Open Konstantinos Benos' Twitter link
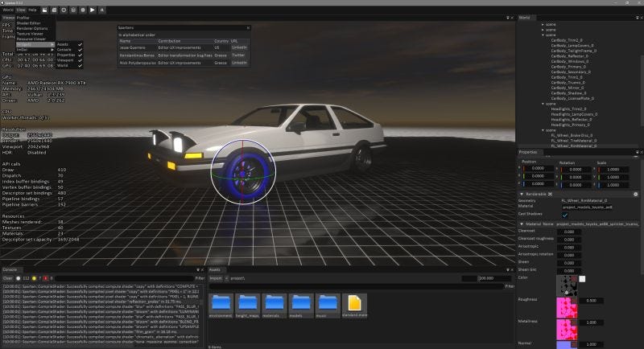The image size is (644, 349). [x=238, y=55]
